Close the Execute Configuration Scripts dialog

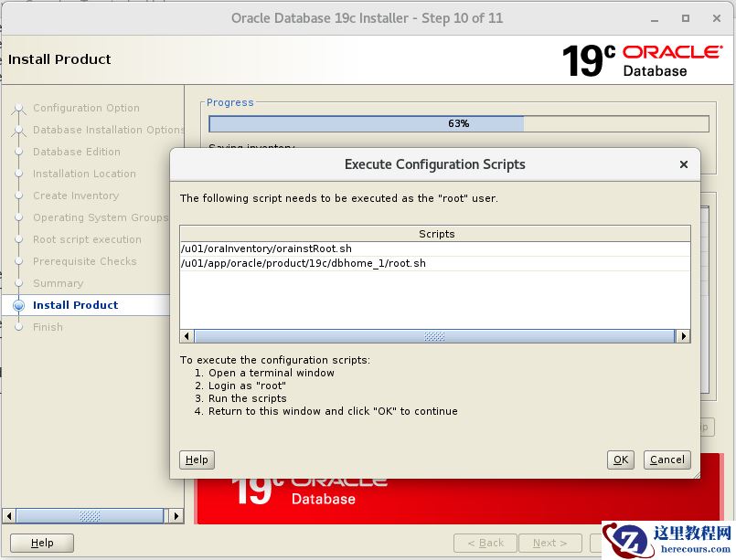pyautogui.click(x=684, y=164)
